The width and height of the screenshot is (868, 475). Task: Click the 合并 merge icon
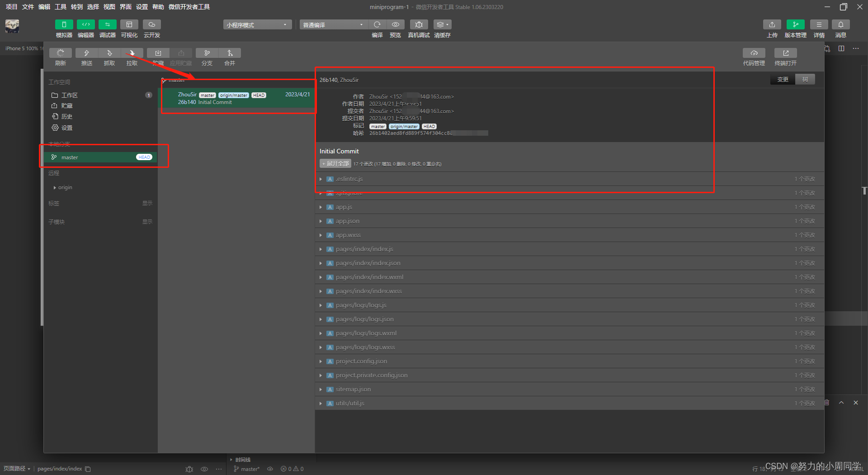[230, 53]
